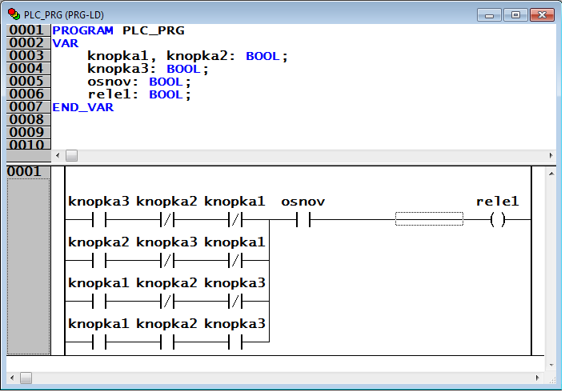
Task: Select knopka1 open contact in third branch
Action: [x=99, y=302]
